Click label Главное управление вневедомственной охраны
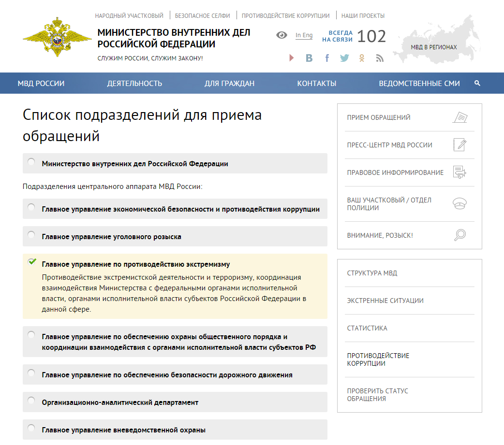Image resolution: width=504 pixels, height=445 pixels. [123, 430]
